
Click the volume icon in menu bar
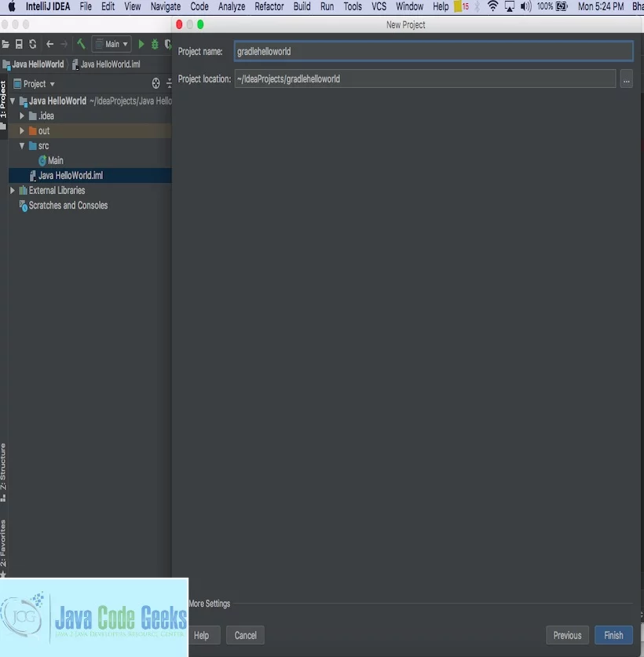pyautogui.click(x=525, y=6)
